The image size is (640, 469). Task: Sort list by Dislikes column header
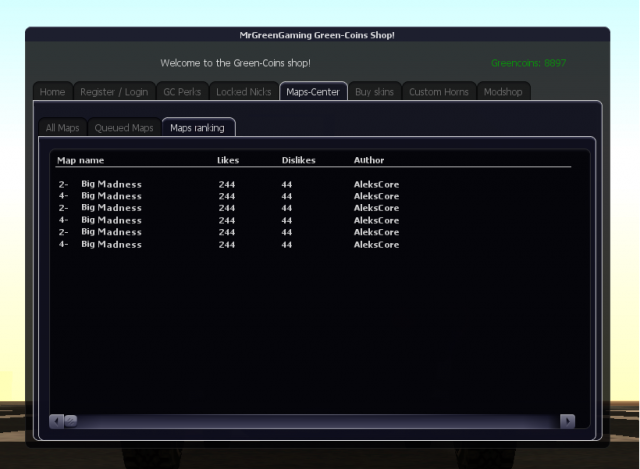click(299, 160)
